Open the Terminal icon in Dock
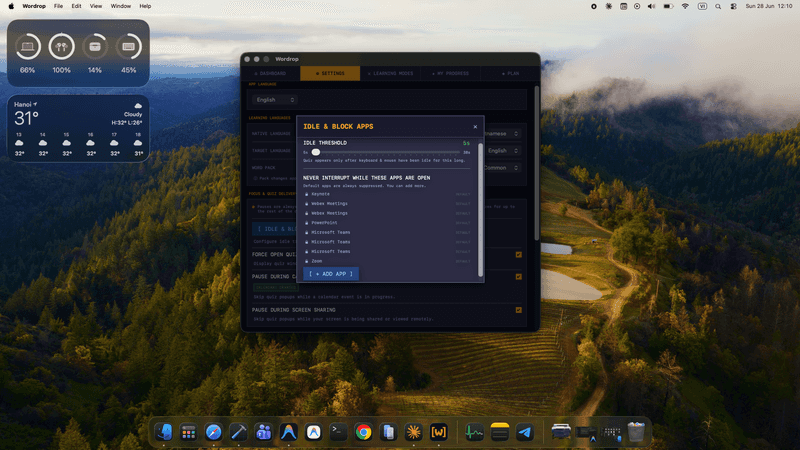800x450 pixels. [338, 432]
